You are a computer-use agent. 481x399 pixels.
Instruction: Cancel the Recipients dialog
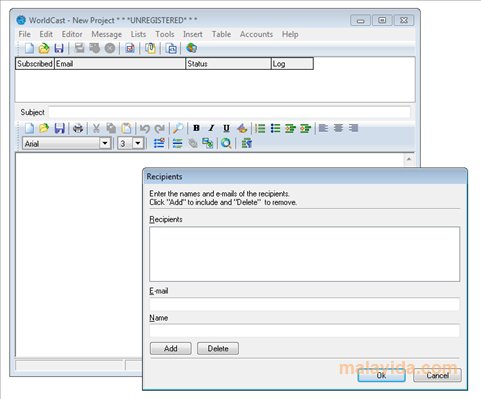tap(437, 375)
